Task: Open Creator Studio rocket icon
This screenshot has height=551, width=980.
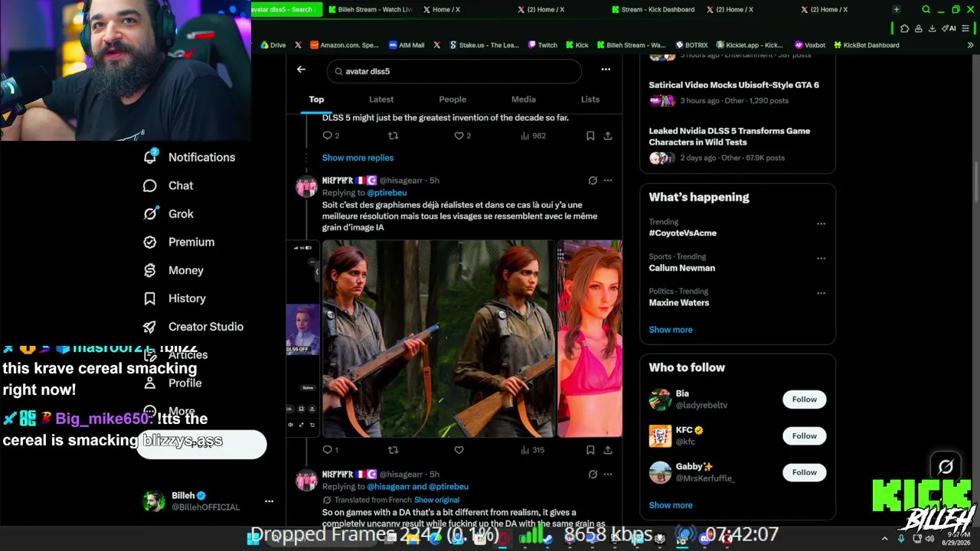Action: [150, 327]
